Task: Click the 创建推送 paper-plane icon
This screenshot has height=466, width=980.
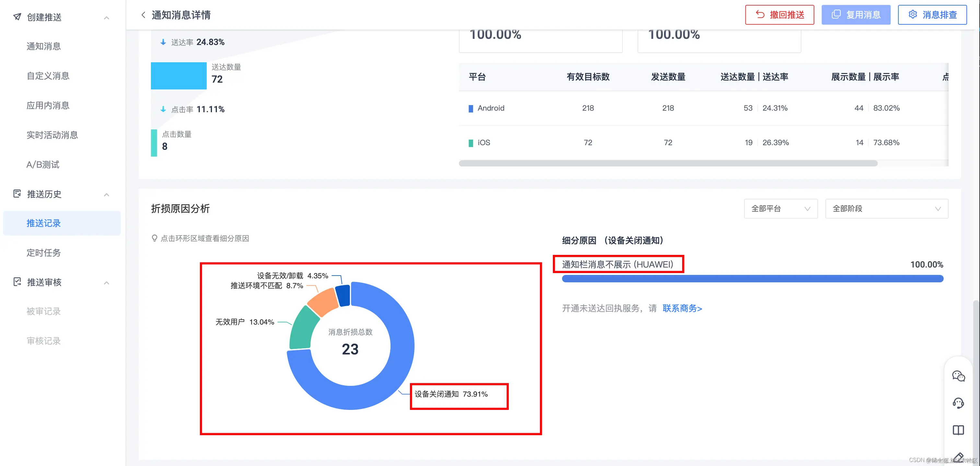Action: point(17,17)
